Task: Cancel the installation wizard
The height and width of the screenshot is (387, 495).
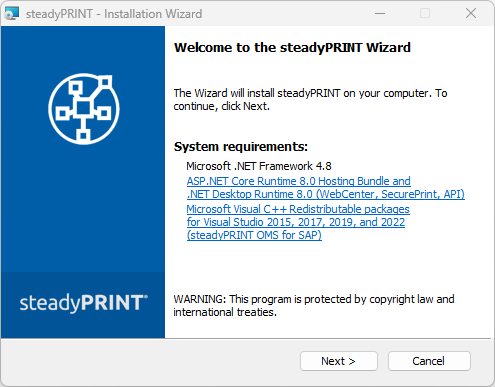Action: pos(429,361)
